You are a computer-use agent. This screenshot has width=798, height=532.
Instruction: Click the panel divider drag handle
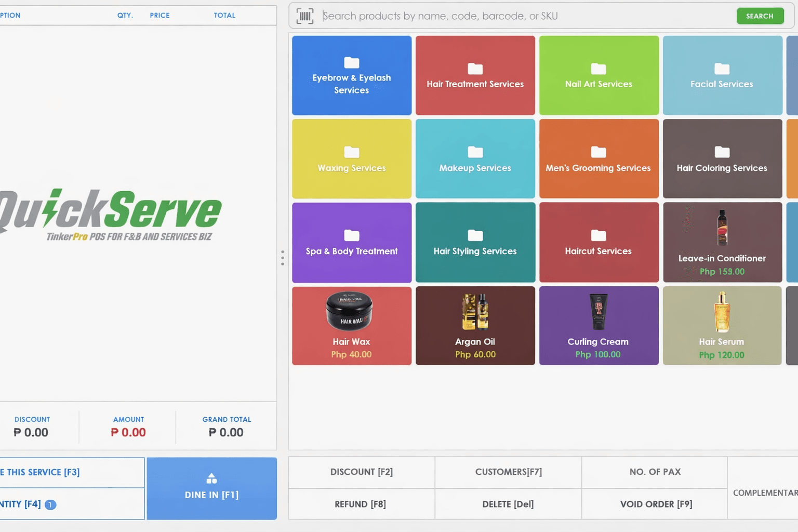[282, 257]
